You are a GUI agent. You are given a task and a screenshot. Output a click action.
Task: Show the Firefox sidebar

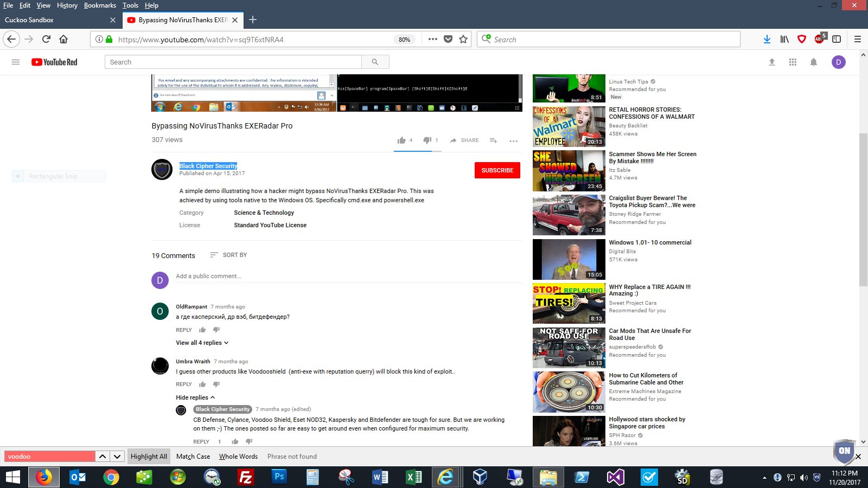coord(837,39)
